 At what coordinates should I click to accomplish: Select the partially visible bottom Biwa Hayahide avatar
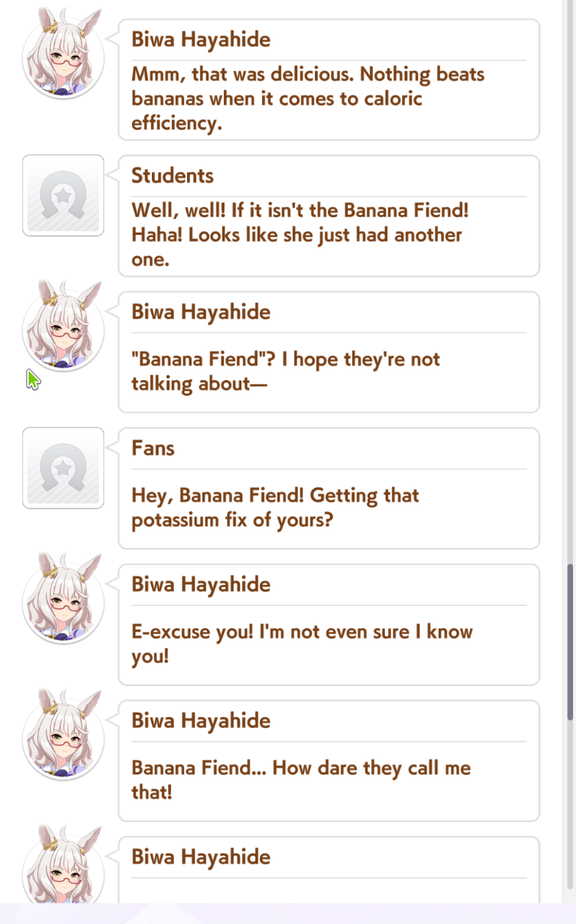[63, 867]
